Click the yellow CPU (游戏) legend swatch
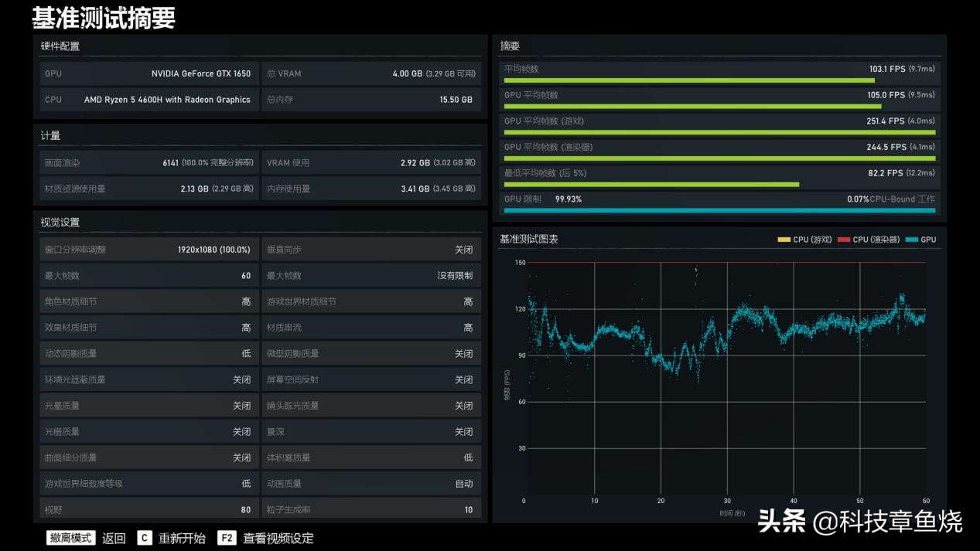The width and height of the screenshot is (980, 551). pyautogui.click(x=784, y=240)
